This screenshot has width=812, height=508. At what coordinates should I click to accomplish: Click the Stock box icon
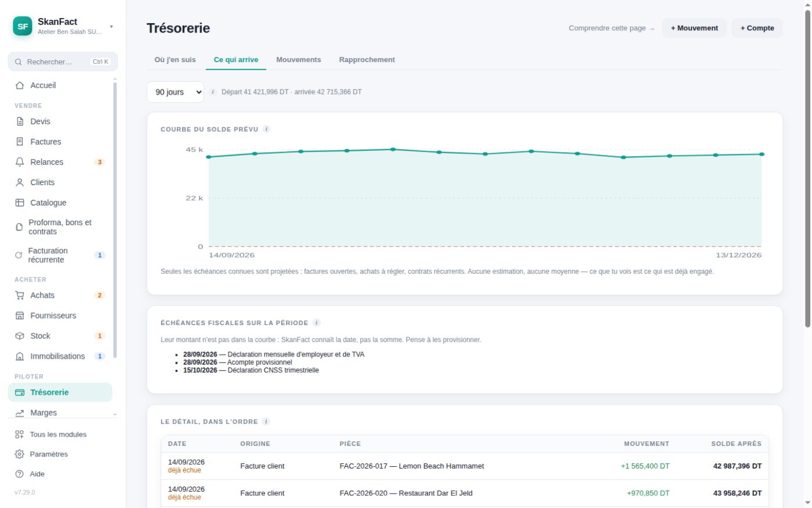click(20, 336)
